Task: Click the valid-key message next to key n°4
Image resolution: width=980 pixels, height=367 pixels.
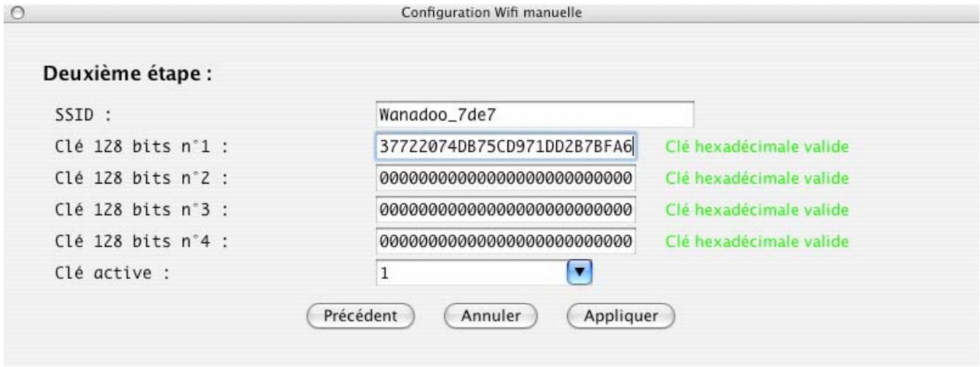Action: tap(757, 241)
